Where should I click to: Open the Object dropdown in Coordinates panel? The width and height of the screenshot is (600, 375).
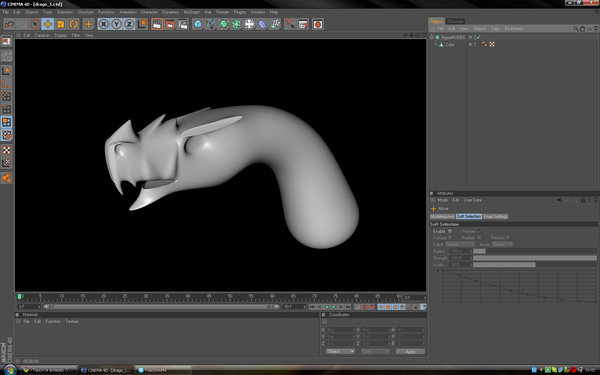coord(340,351)
